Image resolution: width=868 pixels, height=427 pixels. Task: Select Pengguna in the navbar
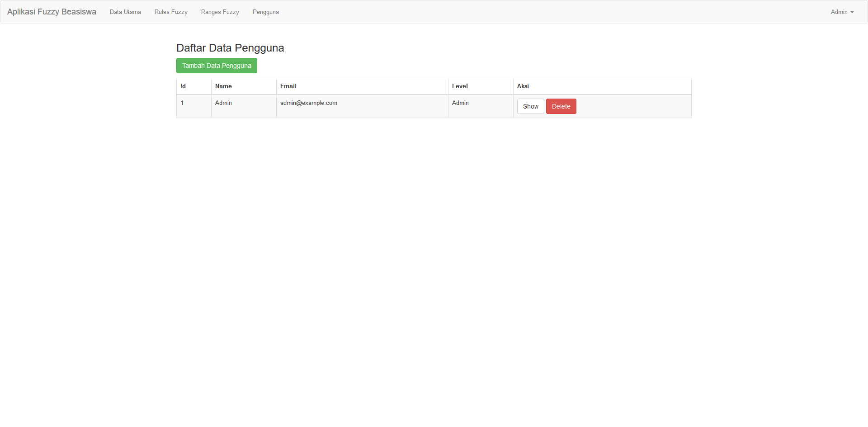266,12
